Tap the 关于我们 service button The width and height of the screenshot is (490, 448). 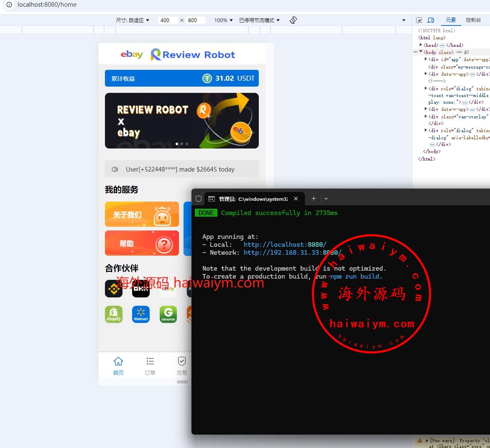(142, 215)
